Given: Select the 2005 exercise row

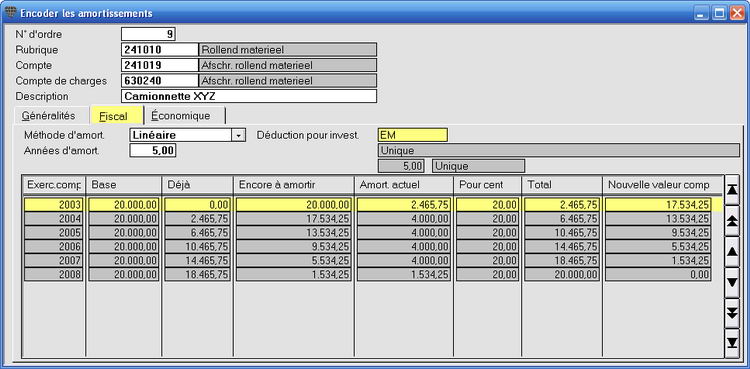Looking at the screenshot, I should (373, 232).
